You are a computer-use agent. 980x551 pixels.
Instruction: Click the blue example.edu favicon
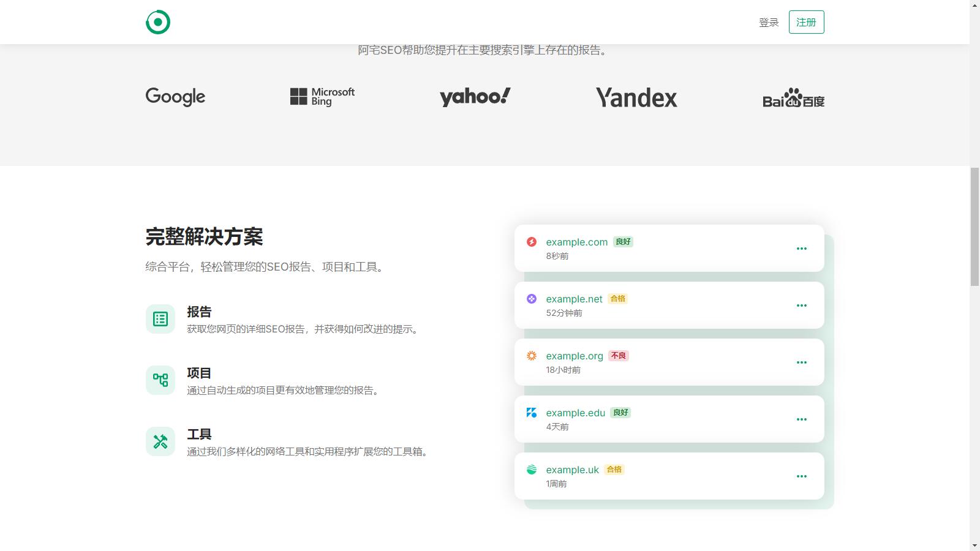pyautogui.click(x=532, y=413)
